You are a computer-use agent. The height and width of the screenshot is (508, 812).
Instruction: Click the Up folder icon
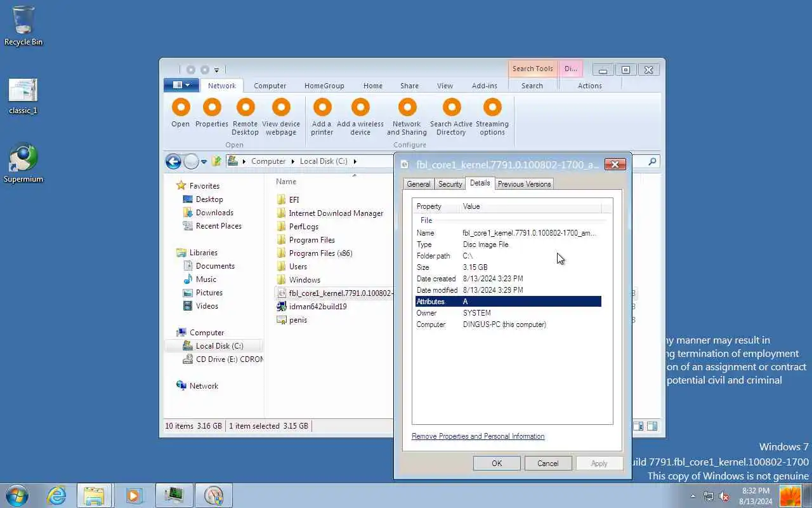[x=216, y=161]
